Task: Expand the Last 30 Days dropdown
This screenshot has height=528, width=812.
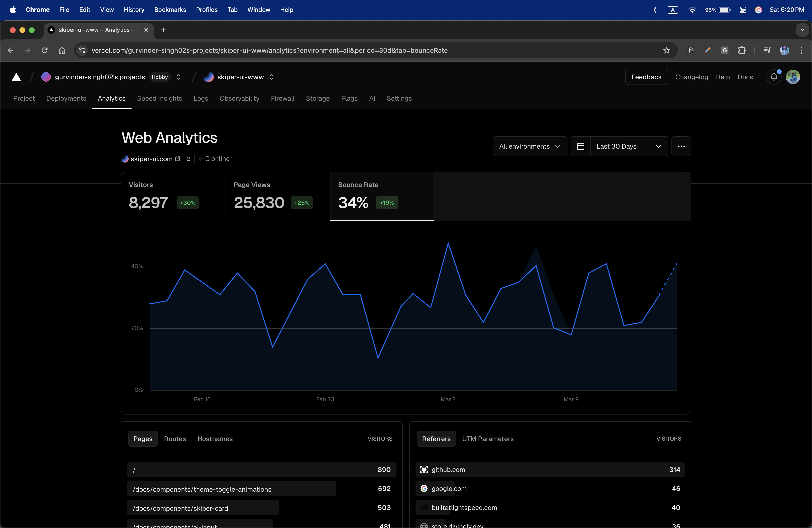Action: point(629,146)
